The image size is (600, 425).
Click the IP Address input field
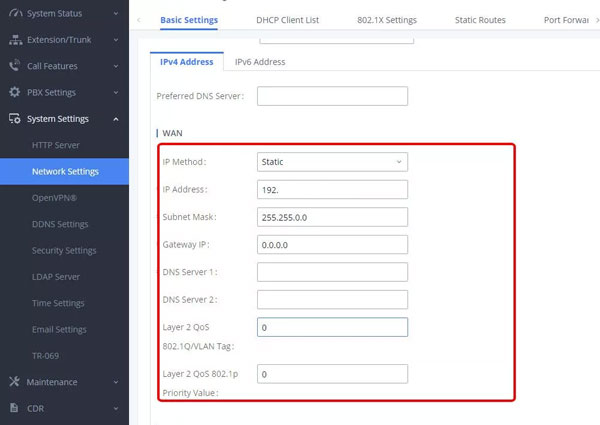point(332,189)
